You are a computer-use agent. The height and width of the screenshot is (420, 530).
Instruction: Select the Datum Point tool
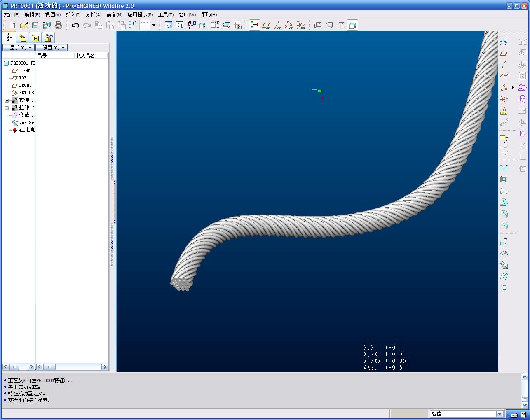[504, 88]
